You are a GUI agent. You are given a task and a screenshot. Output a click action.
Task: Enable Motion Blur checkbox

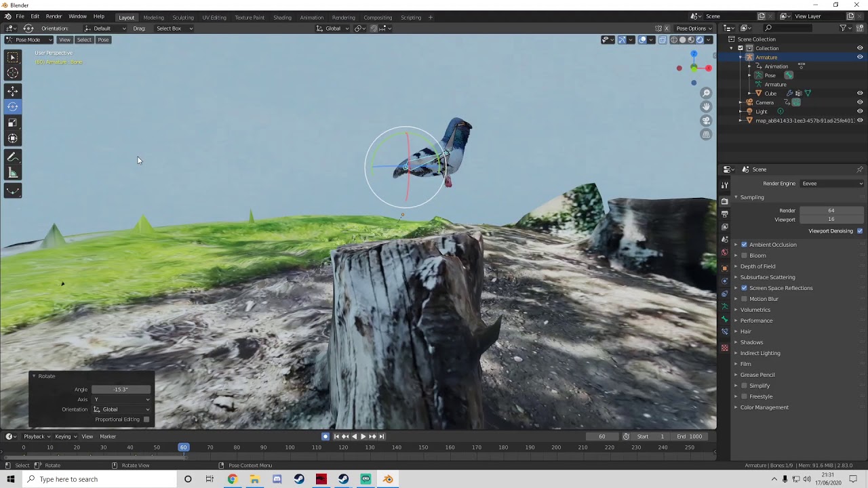(x=744, y=299)
